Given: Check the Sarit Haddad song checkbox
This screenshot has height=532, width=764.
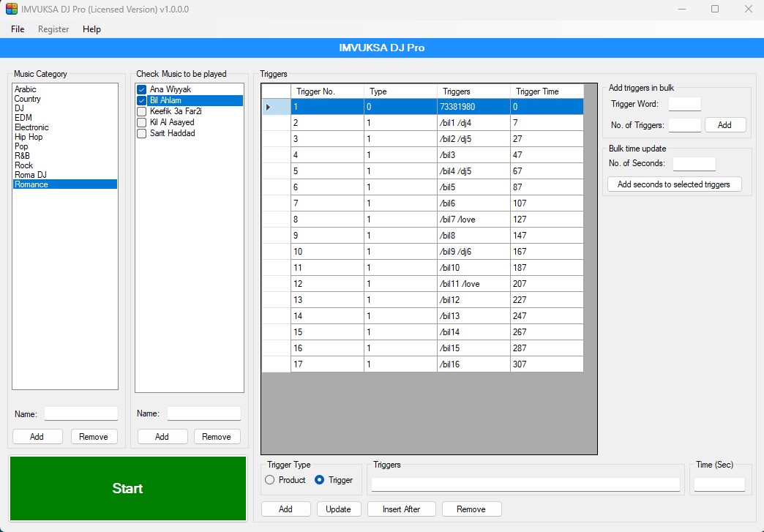Looking at the screenshot, I should click(142, 133).
